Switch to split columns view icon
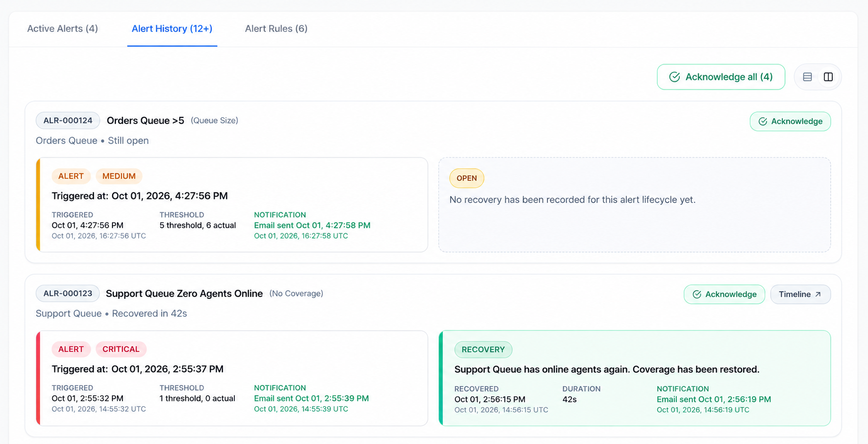 (x=828, y=77)
